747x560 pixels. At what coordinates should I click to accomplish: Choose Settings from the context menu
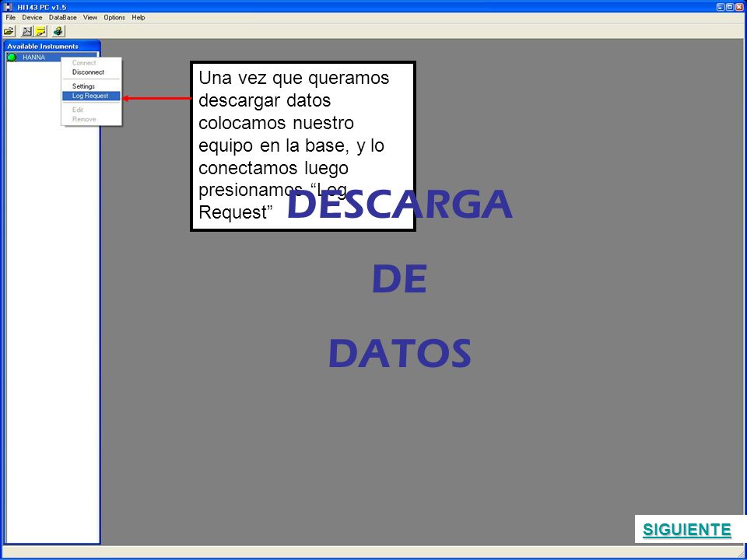[x=91, y=86]
